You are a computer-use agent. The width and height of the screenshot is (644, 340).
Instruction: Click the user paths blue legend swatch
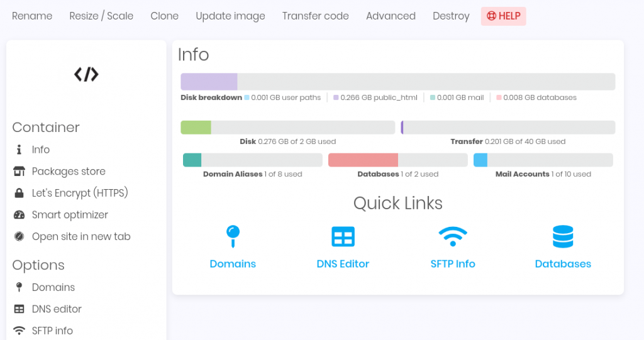(247, 98)
